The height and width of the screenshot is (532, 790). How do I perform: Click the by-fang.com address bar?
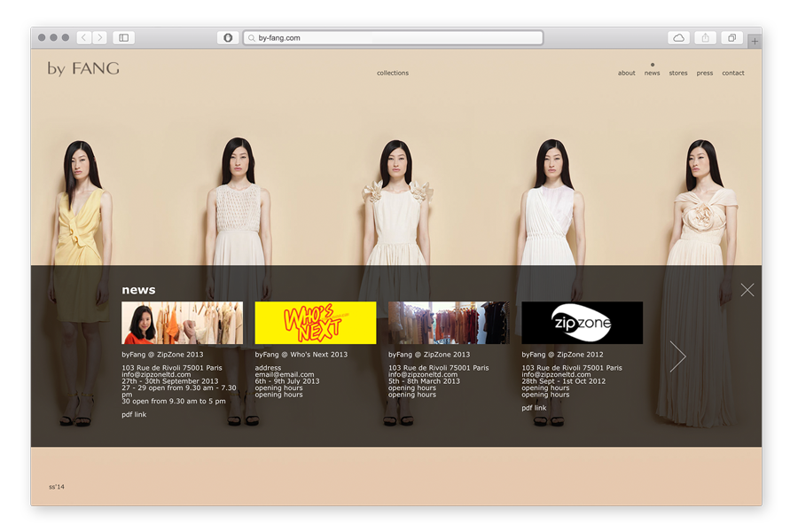pyautogui.click(x=394, y=38)
